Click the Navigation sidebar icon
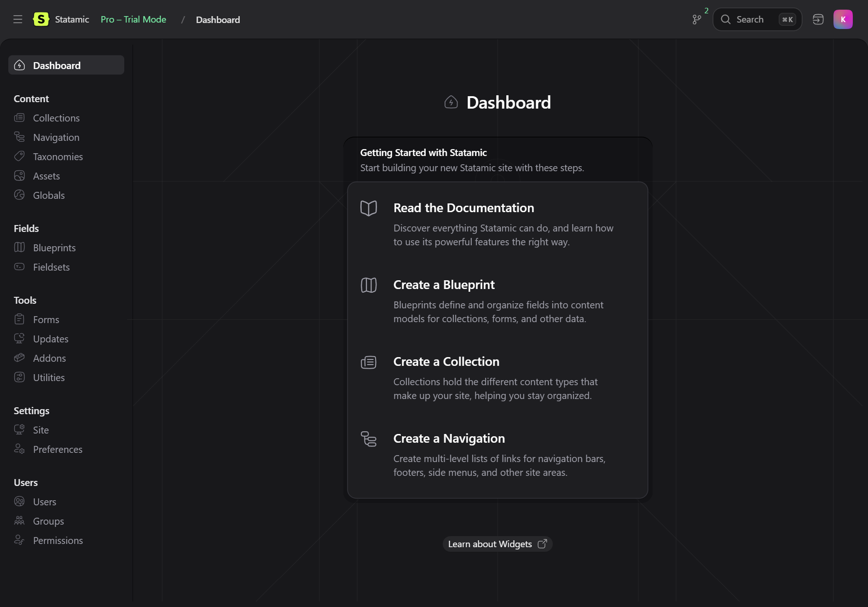The image size is (868, 607). point(19,137)
